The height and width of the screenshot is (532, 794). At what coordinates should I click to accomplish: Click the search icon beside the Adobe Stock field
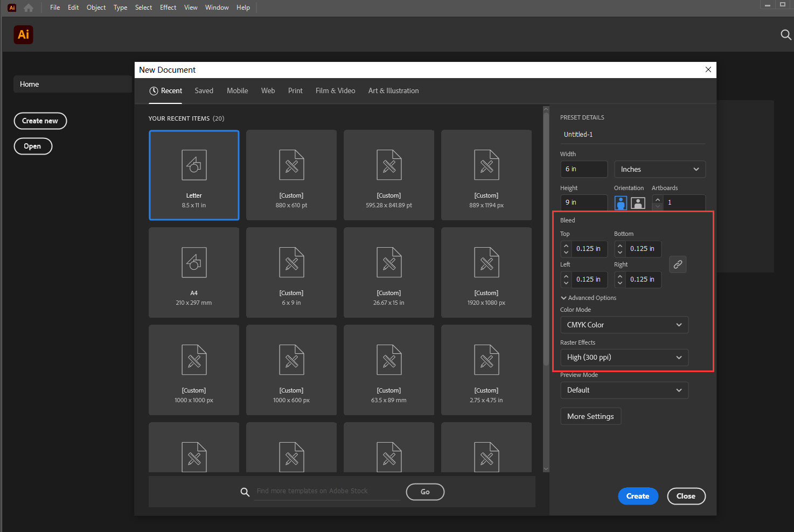245,492
